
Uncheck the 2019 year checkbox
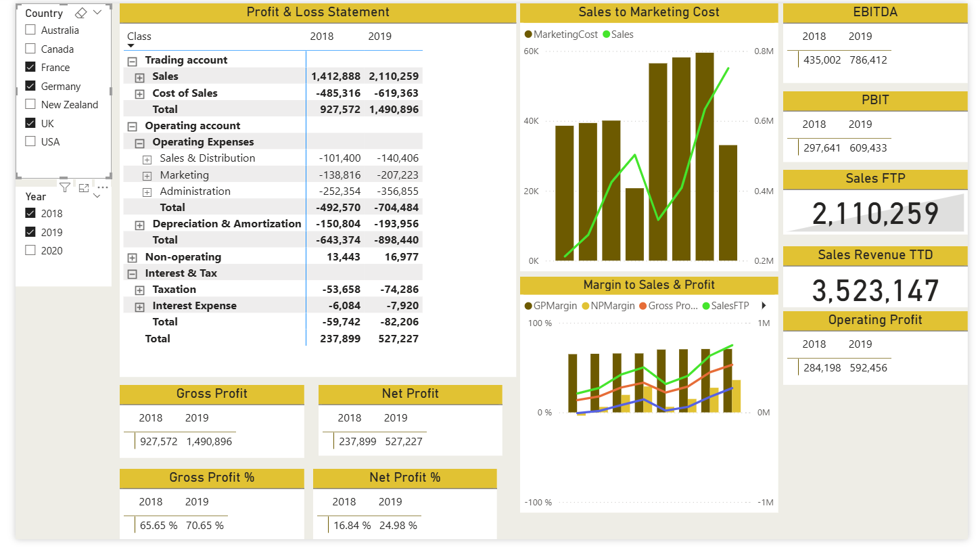click(x=30, y=232)
